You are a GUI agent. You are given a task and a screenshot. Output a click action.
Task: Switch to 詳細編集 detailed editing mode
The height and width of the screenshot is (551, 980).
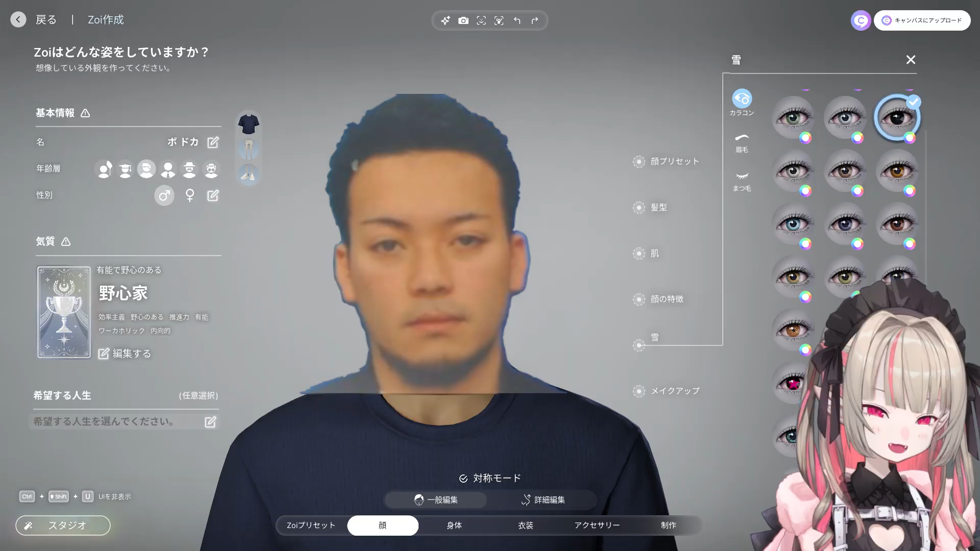[x=543, y=500]
